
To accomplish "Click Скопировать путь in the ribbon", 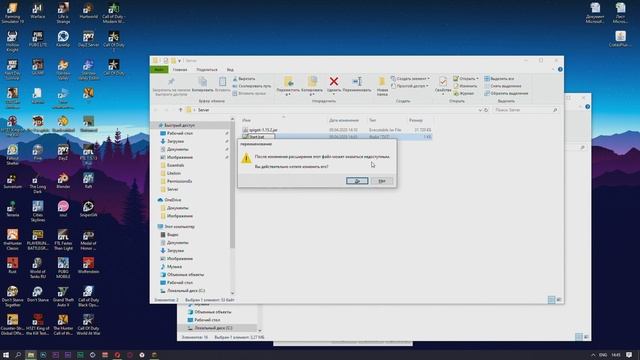I will 252,86.
